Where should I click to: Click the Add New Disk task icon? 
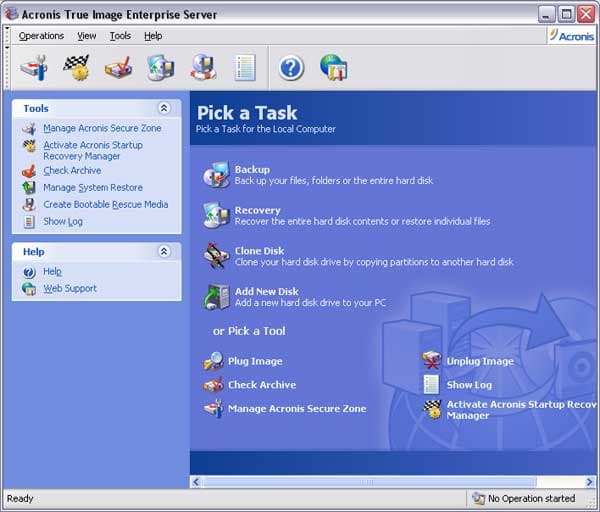click(x=216, y=297)
